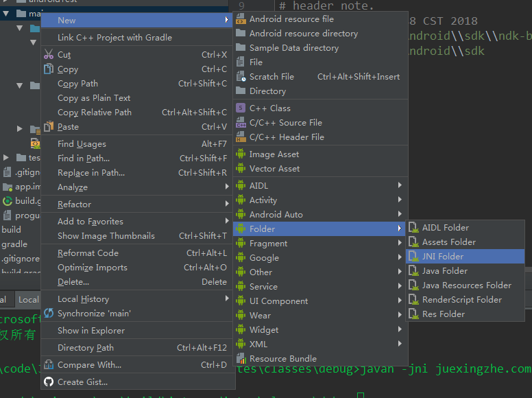The height and width of the screenshot is (398, 532).
Task: Select Copy as Plain Text item
Action: (x=136, y=98)
